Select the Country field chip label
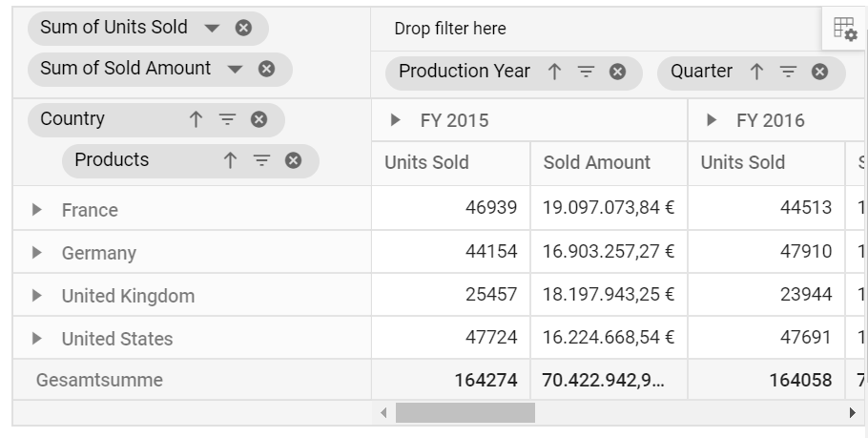Viewport: 868px width, 438px height. point(72,118)
